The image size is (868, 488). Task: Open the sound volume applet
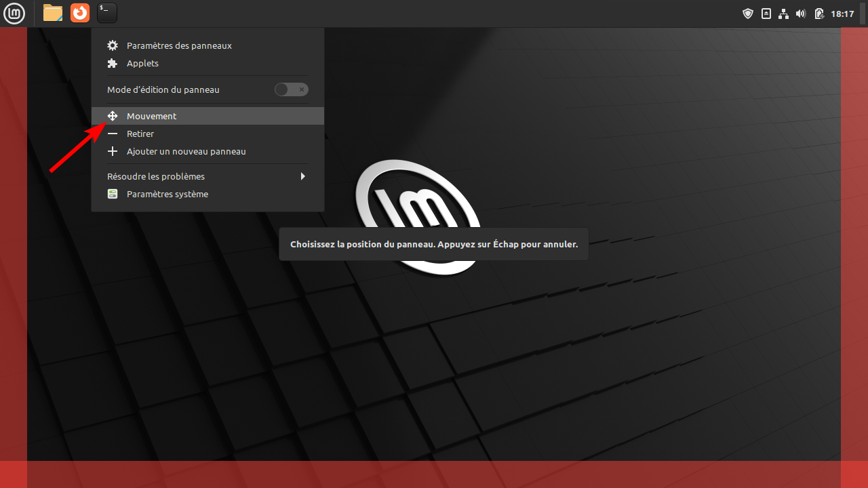pyautogui.click(x=801, y=14)
